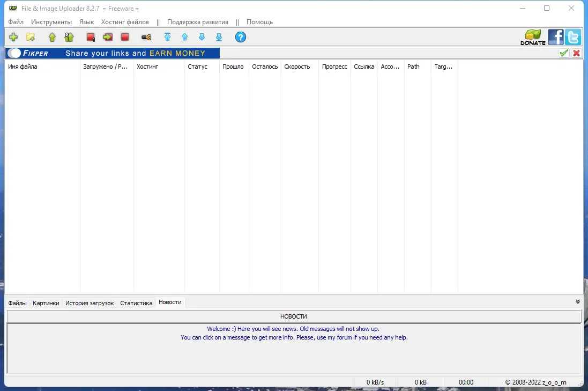The width and height of the screenshot is (588, 391).
Task: Click the 0 kB/s status bar value
Action: [x=375, y=382]
